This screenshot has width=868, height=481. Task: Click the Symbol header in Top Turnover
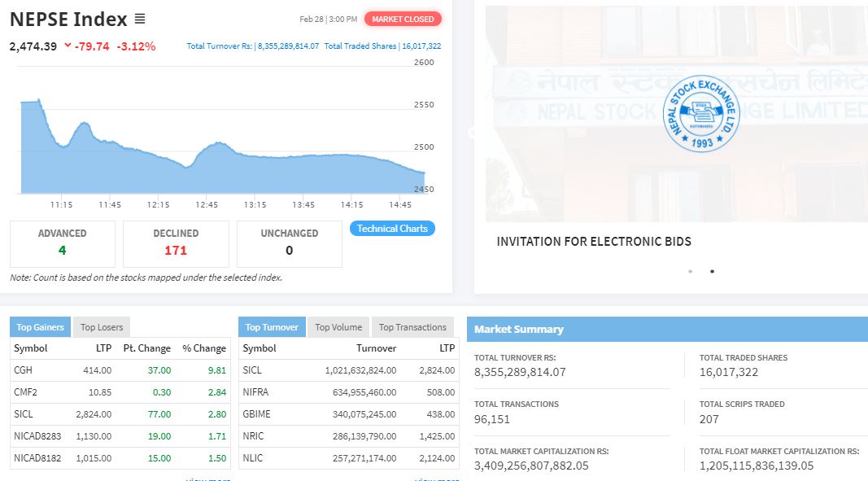[x=259, y=348]
